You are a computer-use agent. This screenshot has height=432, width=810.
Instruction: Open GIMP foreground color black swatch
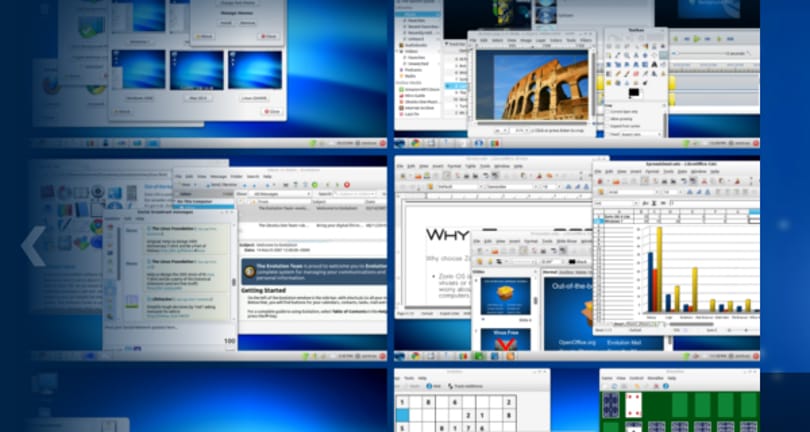coord(633,93)
